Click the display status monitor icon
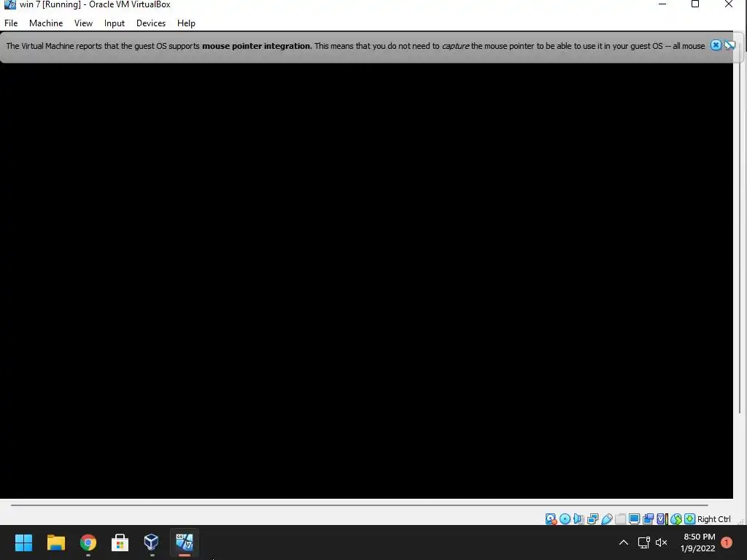 pyautogui.click(x=634, y=519)
